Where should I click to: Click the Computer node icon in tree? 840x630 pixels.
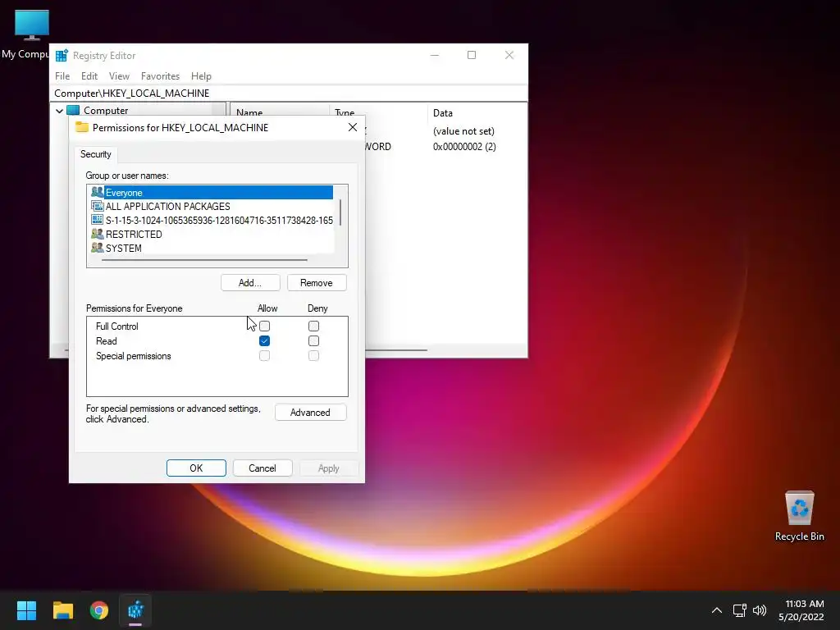tap(73, 111)
